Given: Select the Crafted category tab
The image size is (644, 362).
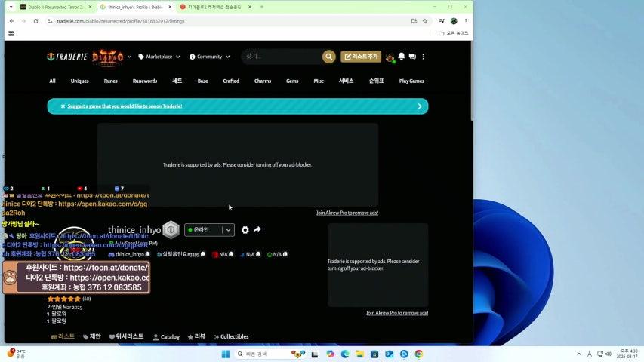Looking at the screenshot, I should point(231,81).
